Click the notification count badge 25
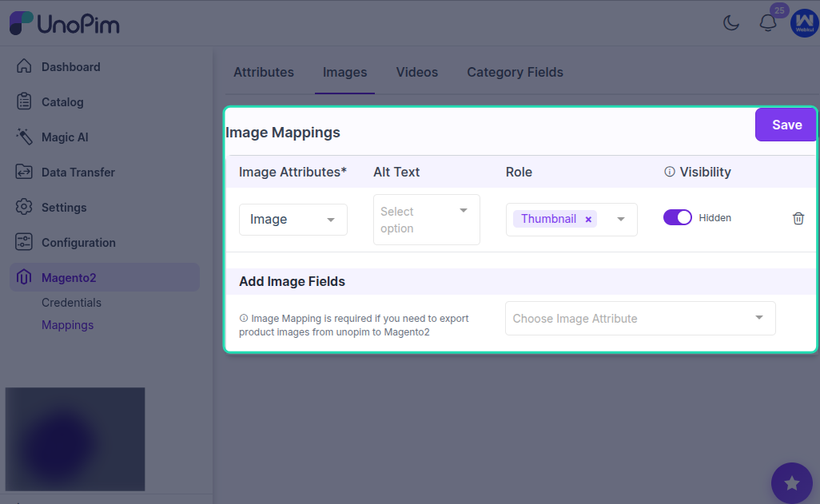 click(779, 10)
